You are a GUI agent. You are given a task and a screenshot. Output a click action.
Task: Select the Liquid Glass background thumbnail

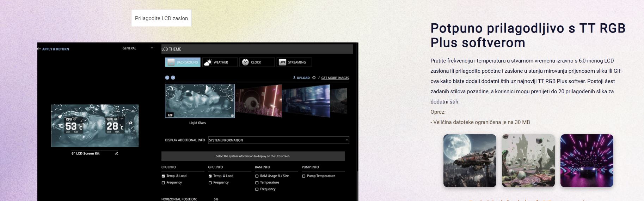(x=200, y=101)
